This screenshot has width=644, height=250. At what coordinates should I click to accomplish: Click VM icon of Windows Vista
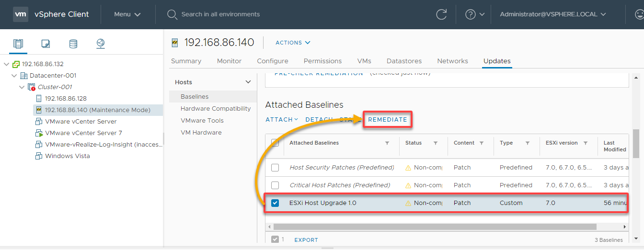39,156
